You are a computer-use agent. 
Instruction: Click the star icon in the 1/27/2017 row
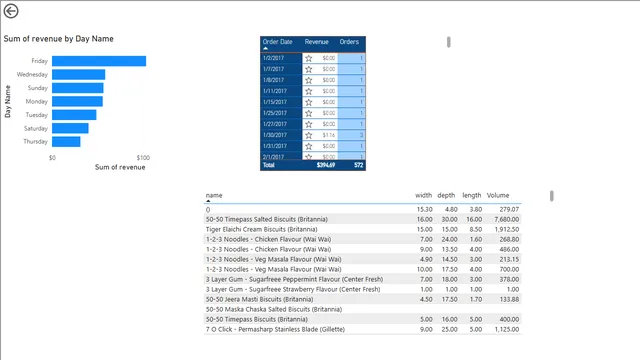309,124
